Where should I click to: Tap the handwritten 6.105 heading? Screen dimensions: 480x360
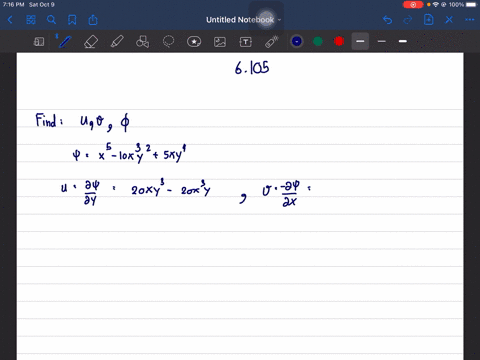tap(252, 68)
